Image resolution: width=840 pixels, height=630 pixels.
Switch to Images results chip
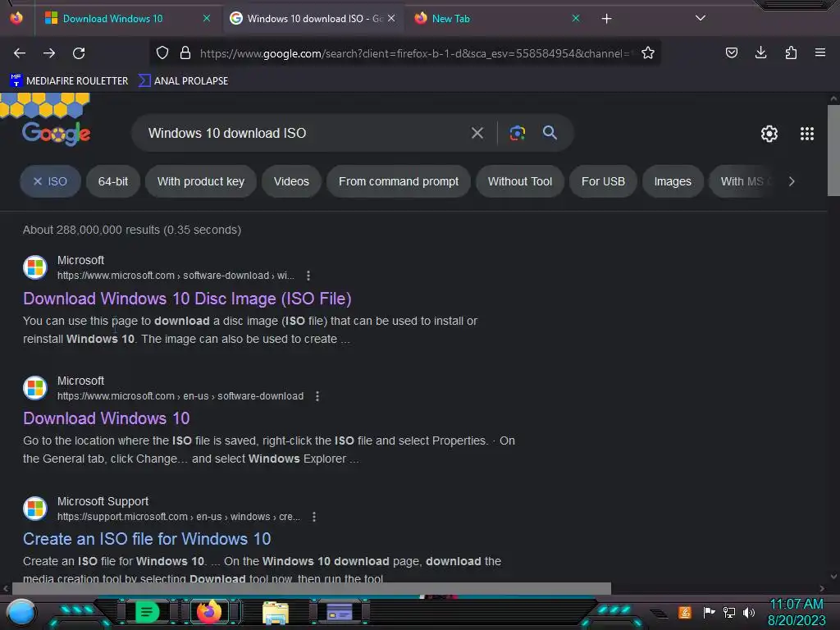(673, 181)
